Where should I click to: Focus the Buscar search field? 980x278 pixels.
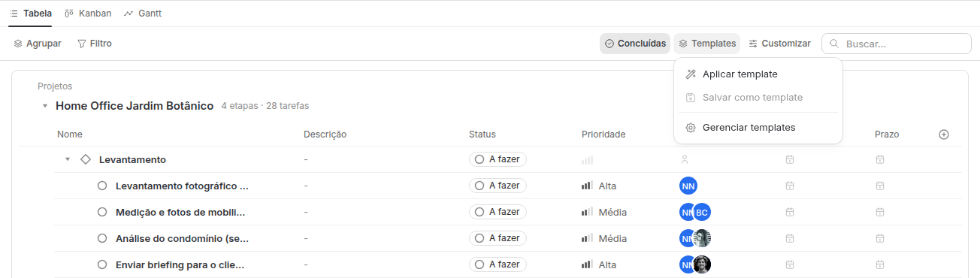(x=897, y=44)
